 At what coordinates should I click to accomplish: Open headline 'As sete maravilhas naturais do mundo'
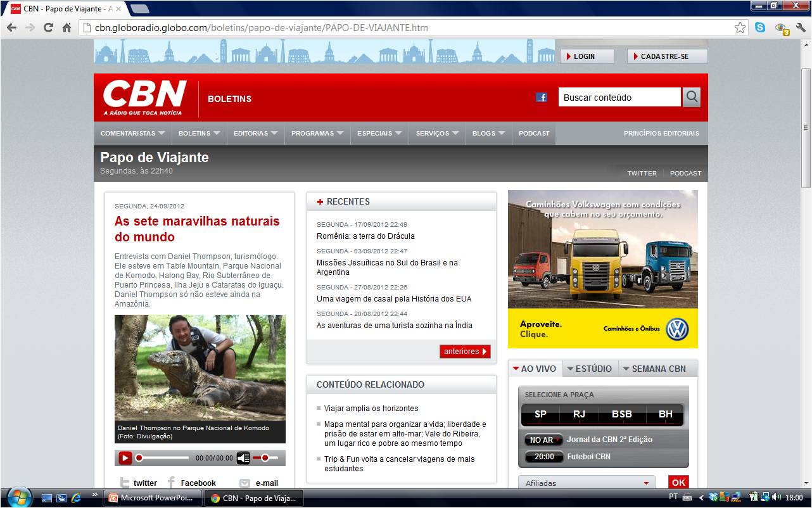pyautogui.click(x=197, y=229)
